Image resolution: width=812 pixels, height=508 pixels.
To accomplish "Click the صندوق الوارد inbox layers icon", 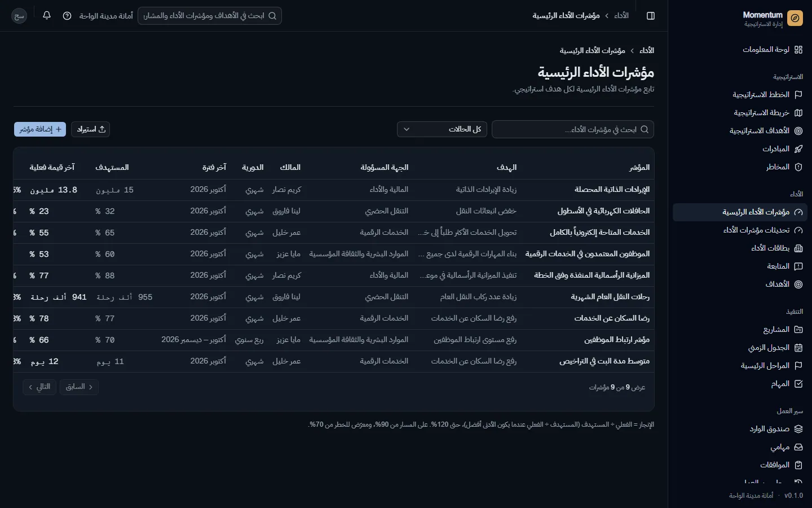I will pyautogui.click(x=798, y=429).
